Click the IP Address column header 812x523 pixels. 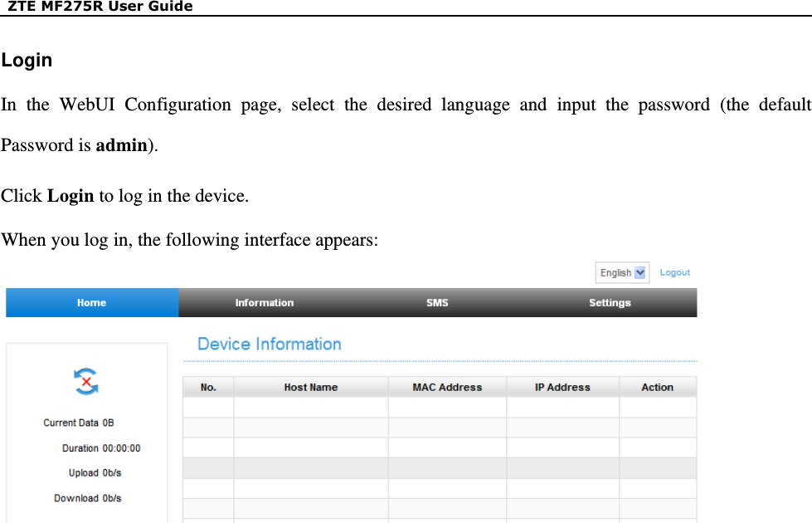[x=562, y=387]
